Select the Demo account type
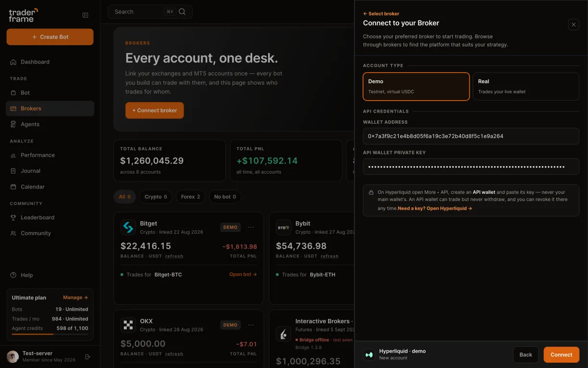This screenshot has height=368, width=588. pos(416,87)
